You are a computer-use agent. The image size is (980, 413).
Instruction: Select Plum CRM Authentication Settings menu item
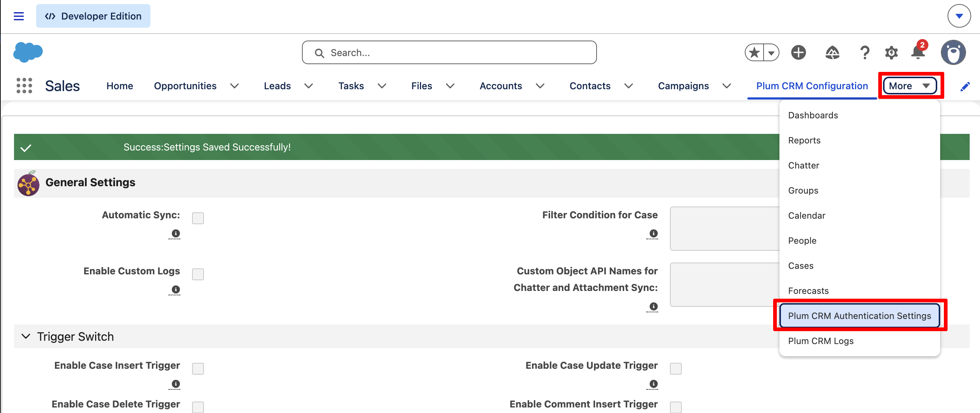(859, 316)
